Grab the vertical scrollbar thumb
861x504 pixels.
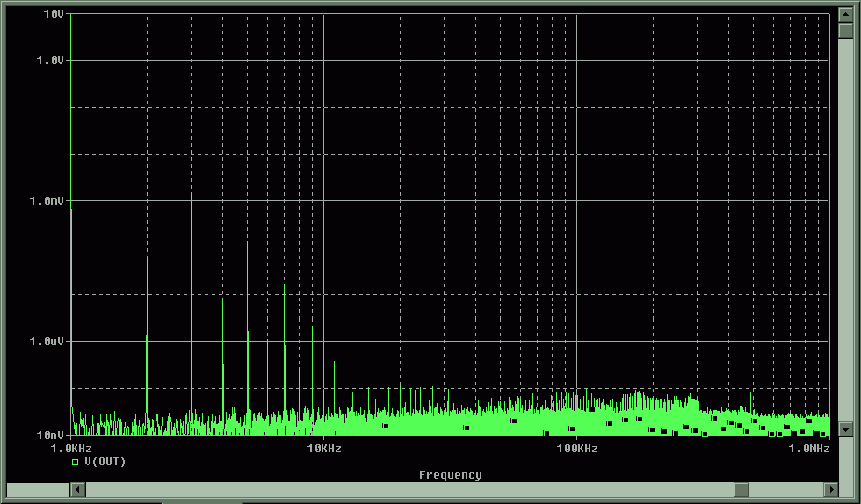pyautogui.click(x=845, y=31)
